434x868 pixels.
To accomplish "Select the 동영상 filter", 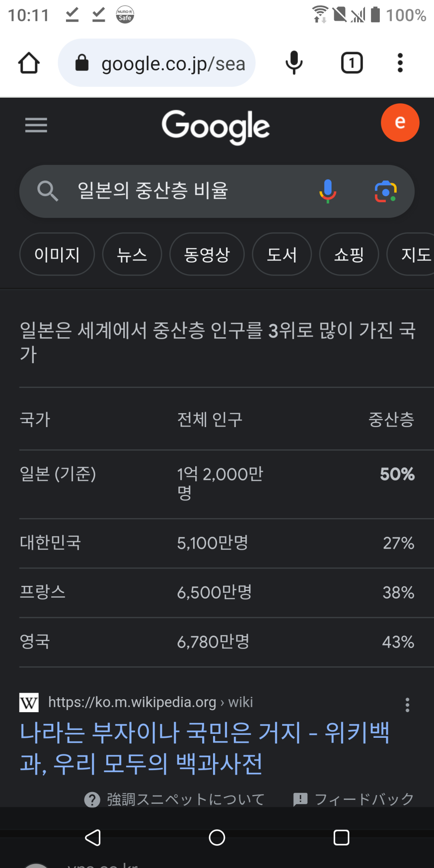I will [207, 254].
